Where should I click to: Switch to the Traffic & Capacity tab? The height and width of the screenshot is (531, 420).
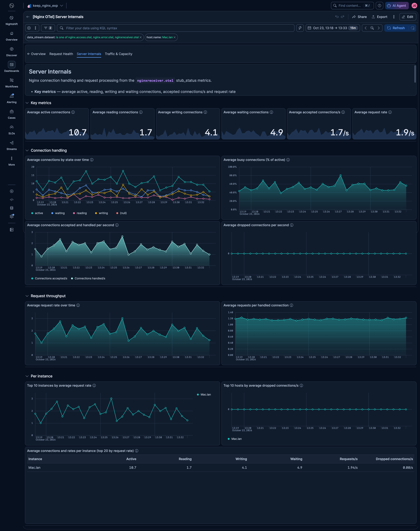119,54
